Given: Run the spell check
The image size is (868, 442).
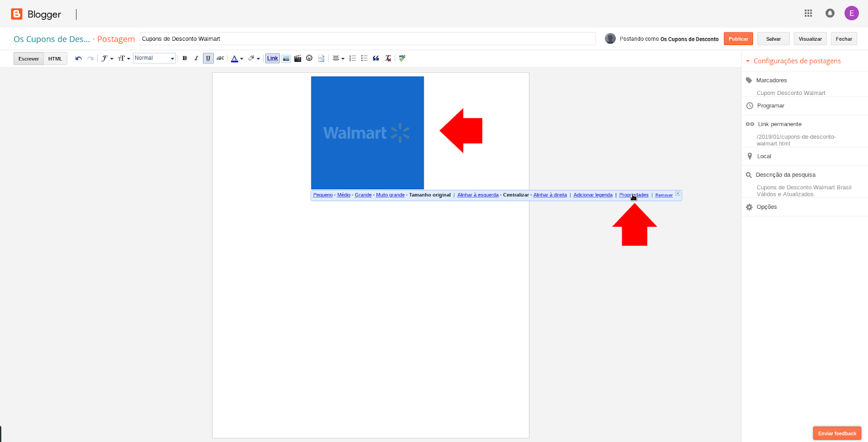Looking at the screenshot, I should pyautogui.click(x=402, y=59).
